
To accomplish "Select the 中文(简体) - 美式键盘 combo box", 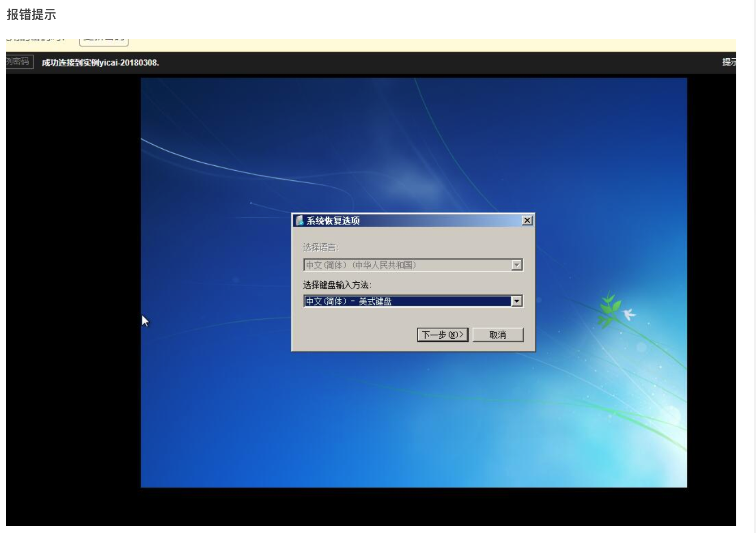I will coord(413,301).
